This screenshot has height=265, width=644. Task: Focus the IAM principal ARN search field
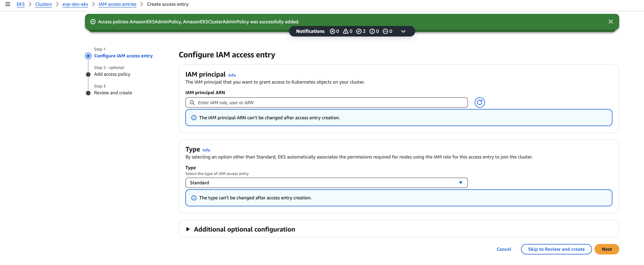(x=326, y=103)
